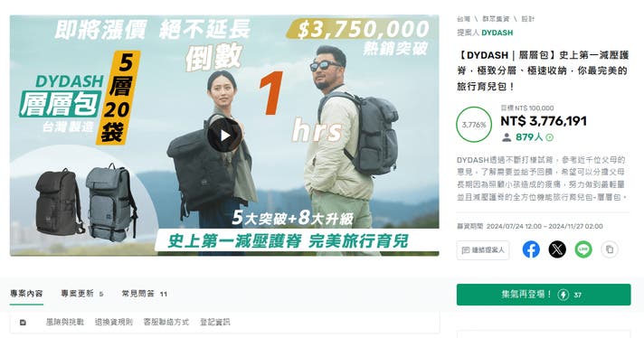Open the 專案內容 tab
This screenshot has width=644, height=338.
coord(26,294)
